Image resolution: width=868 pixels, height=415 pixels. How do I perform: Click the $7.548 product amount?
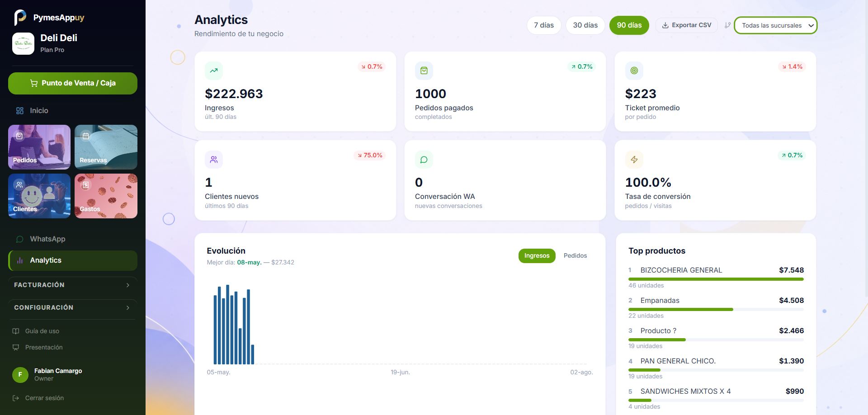pyautogui.click(x=791, y=270)
